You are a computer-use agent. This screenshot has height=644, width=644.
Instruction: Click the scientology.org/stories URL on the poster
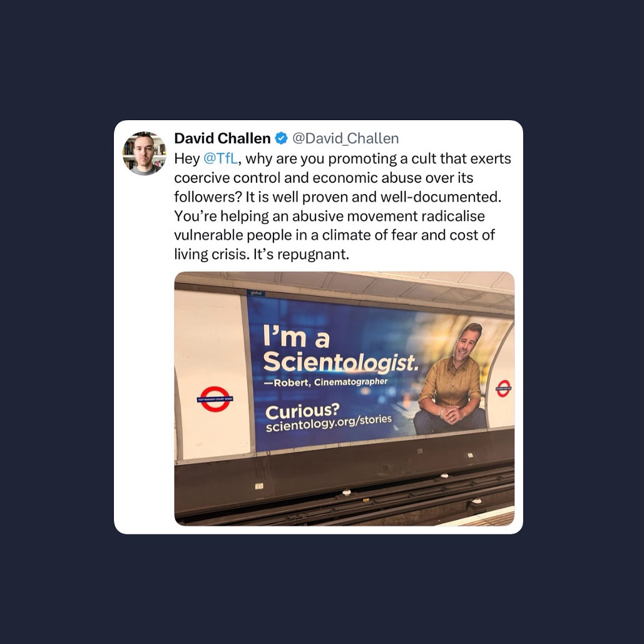[x=329, y=423]
